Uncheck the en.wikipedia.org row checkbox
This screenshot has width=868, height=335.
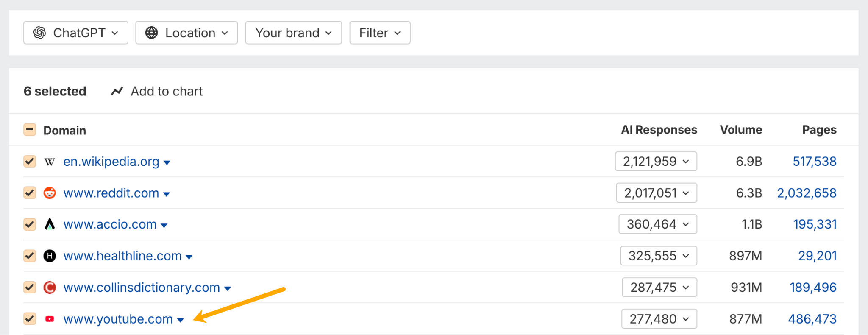(29, 162)
